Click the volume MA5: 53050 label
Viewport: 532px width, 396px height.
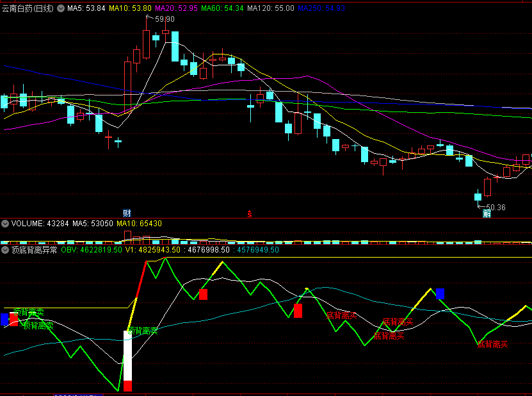(x=93, y=224)
